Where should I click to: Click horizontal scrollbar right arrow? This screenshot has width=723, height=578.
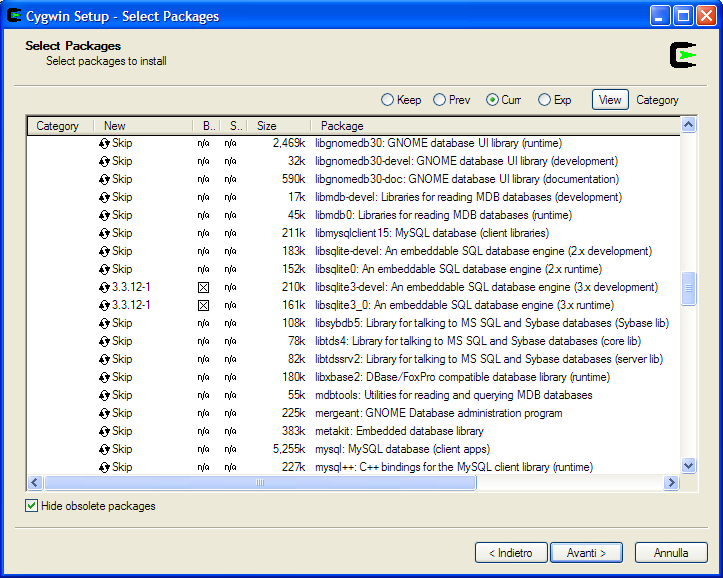click(671, 483)
